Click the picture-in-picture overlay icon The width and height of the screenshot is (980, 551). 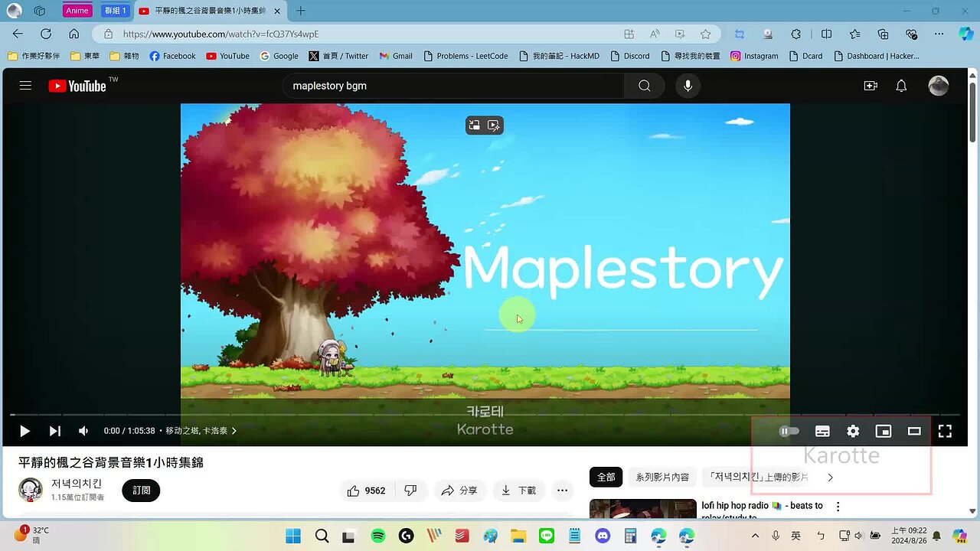coord(475,125)
